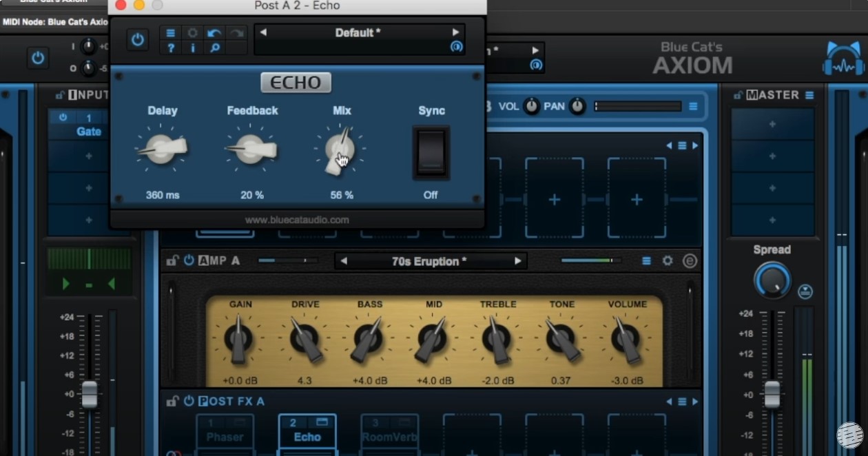Screen dimensions: 868x456
Task: Click the amp DRIVE knob
Action: pos(304,338)
